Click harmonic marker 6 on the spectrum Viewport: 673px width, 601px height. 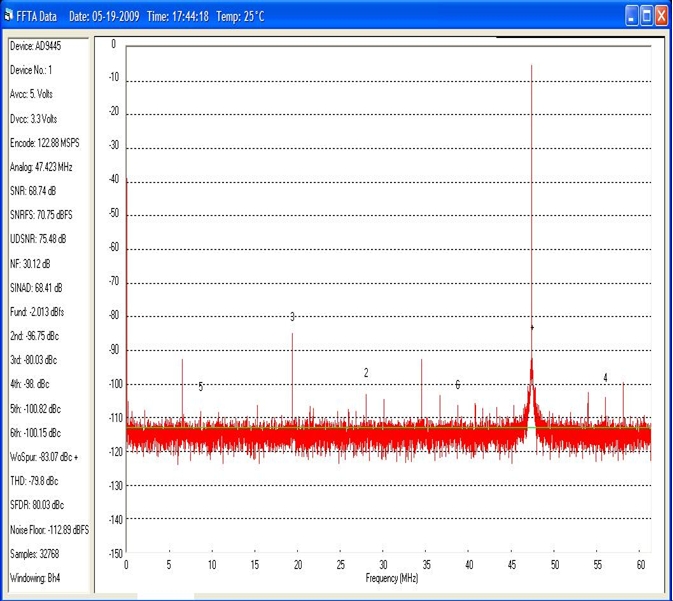[x=458, y=385]
